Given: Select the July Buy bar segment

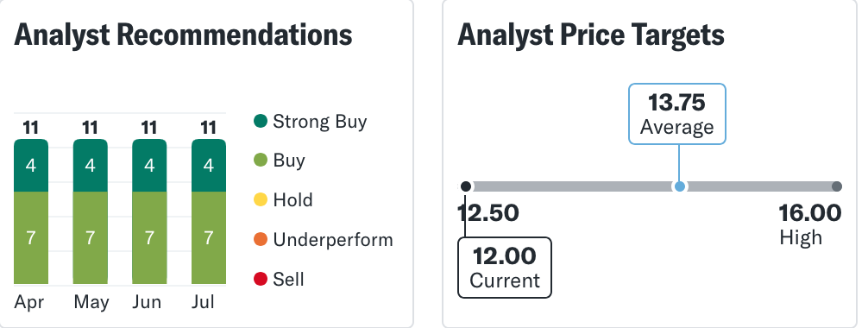Looking at the screenshot, I should 209,237.
